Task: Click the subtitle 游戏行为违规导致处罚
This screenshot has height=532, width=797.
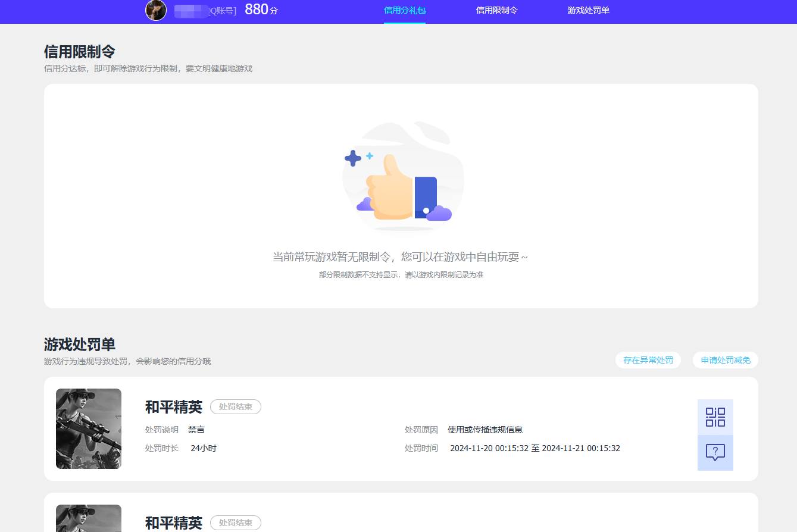Action: tap(127, 361)
